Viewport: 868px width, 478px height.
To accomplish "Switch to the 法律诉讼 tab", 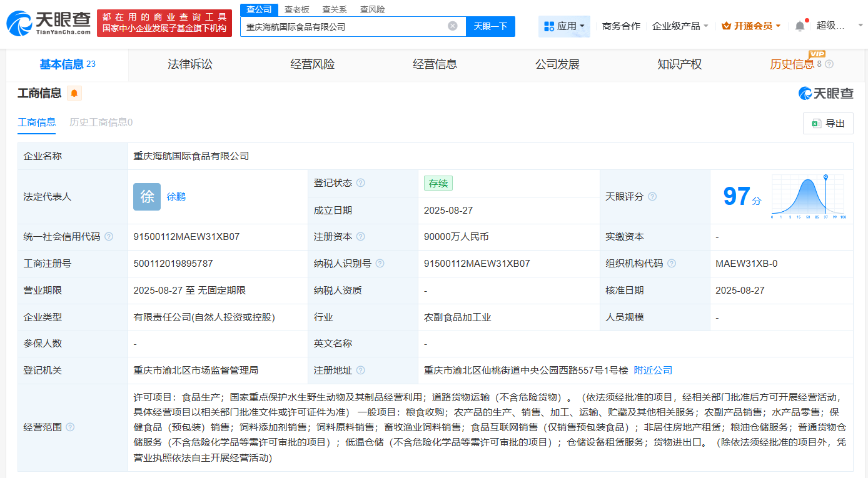I will coord(189,64).
